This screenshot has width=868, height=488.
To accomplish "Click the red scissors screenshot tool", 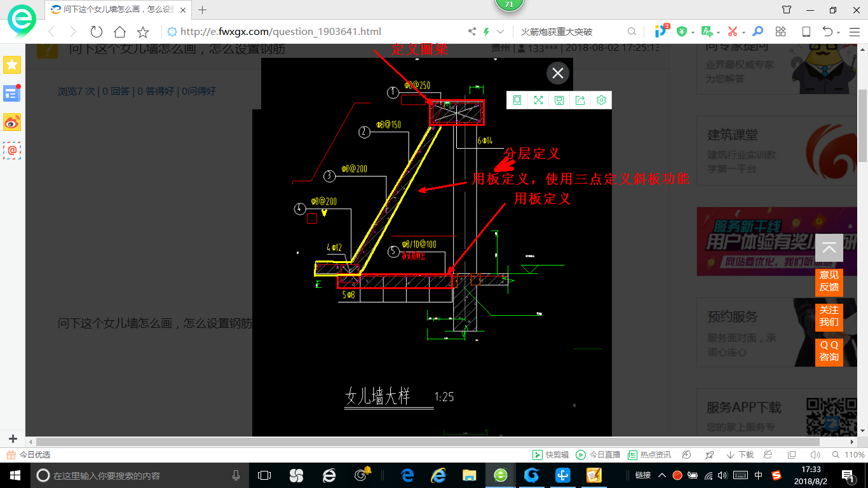I will [x=733, y=32].
